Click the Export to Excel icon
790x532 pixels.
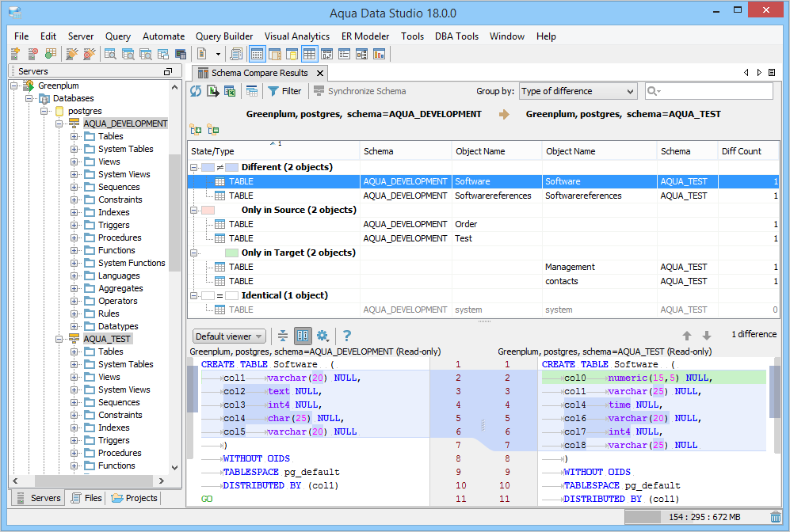coord(230,91)
